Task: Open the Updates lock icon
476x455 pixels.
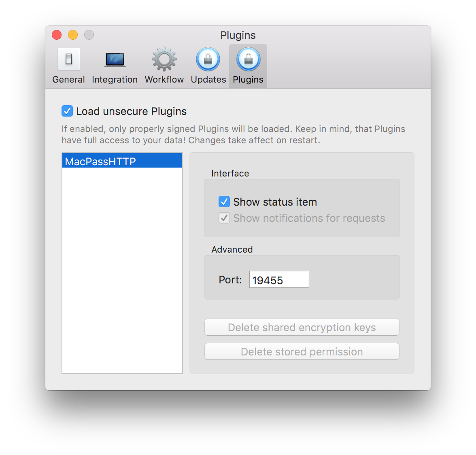Action: 208,59
